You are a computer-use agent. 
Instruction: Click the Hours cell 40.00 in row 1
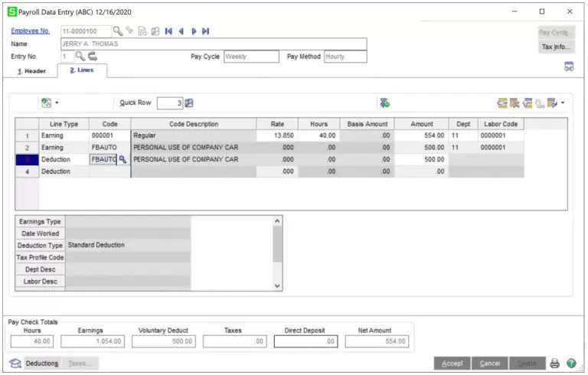click(318, 135)
